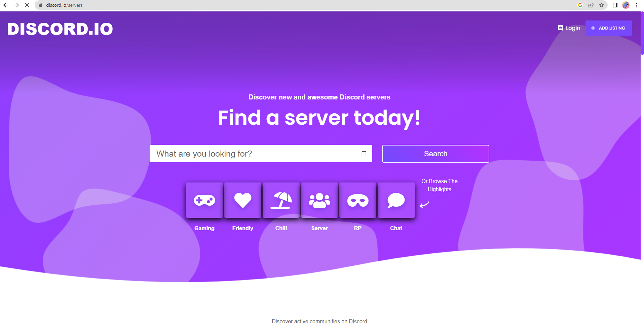The width and height of the screenshot is (644, 333).
Task: Browse the Friendly heart category tile
Action: [x=243, y=200]
